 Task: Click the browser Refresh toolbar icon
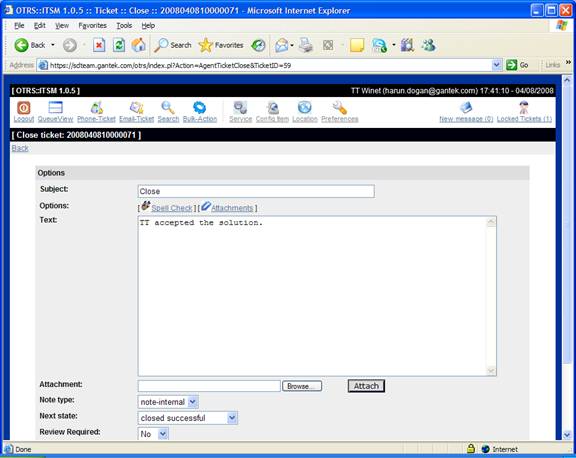pos(119,45)
